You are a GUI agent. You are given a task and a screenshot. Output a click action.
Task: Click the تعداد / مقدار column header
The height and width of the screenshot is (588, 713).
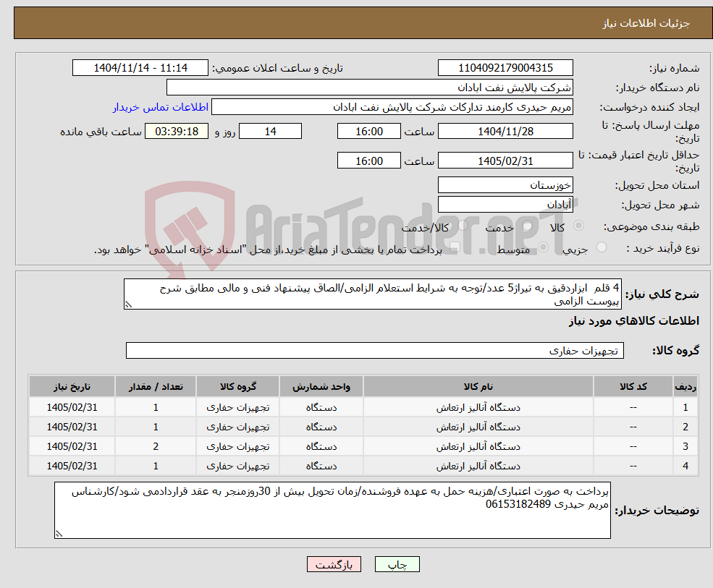156,387
